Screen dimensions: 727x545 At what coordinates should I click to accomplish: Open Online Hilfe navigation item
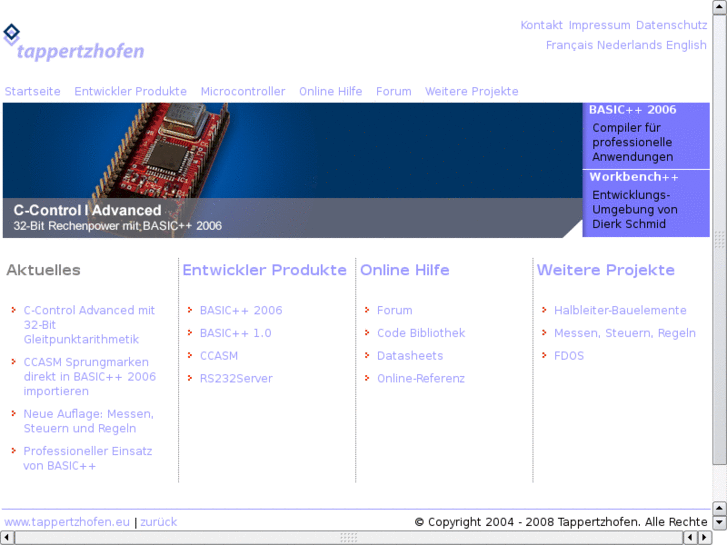(330, 91)
